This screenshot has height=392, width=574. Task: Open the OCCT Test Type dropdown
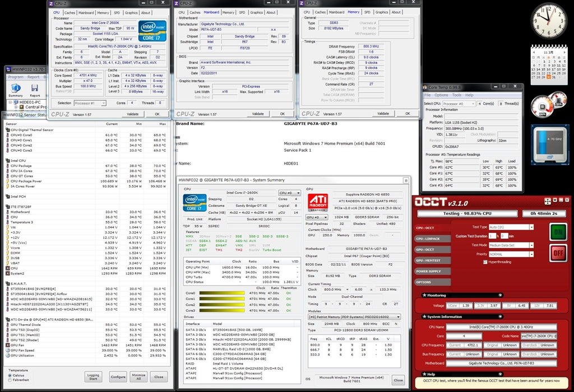tap(511, 227)
